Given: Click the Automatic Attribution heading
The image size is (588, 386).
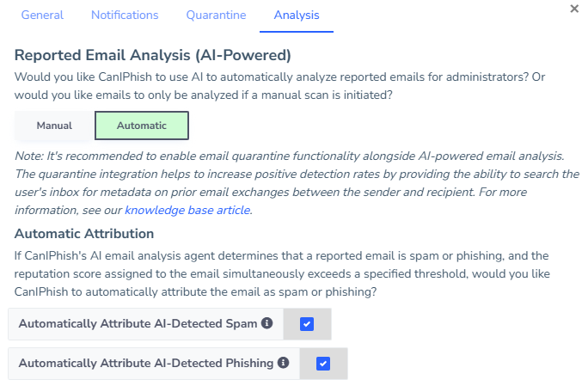Looking at the screenshot, I should pos(84,234).
